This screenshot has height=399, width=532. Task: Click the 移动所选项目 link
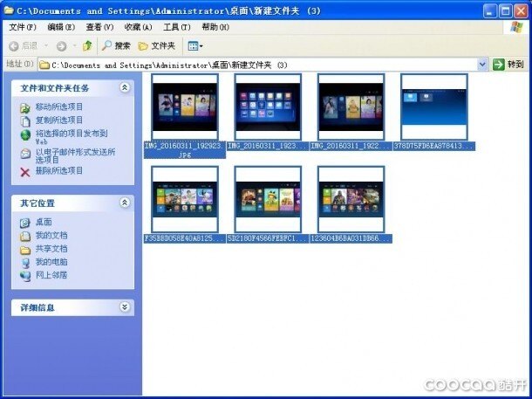click(58, 107)
